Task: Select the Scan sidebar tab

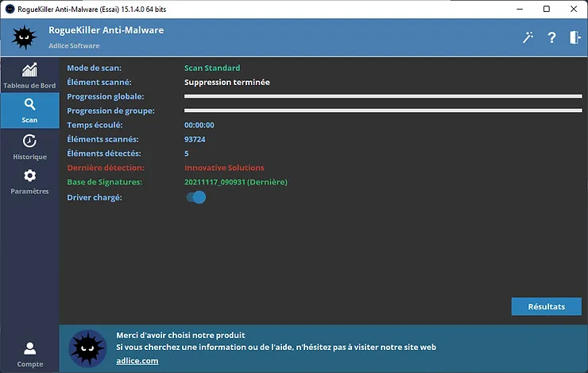Action: pos(29,111)
